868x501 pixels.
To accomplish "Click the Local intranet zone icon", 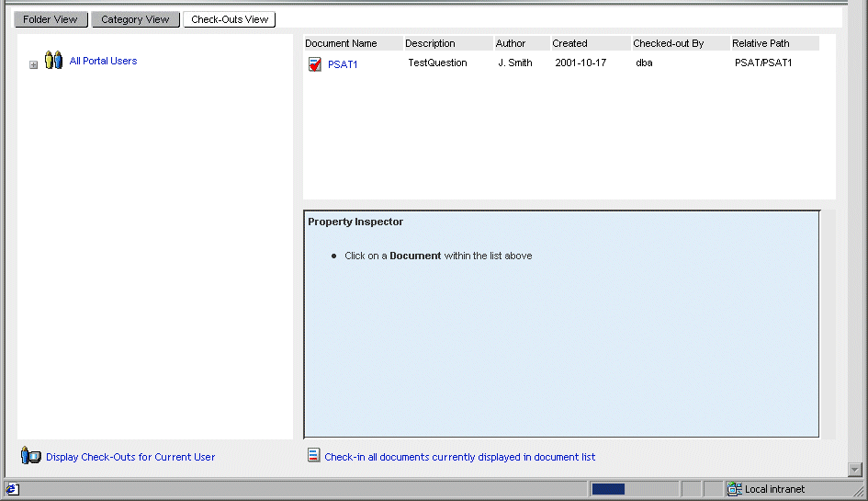I will (735, 489).
